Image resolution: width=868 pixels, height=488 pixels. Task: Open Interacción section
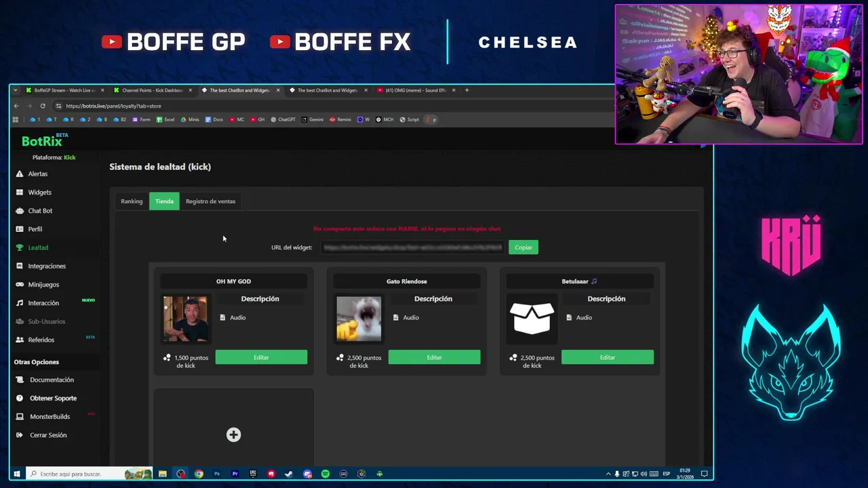(x=43, y=303)
